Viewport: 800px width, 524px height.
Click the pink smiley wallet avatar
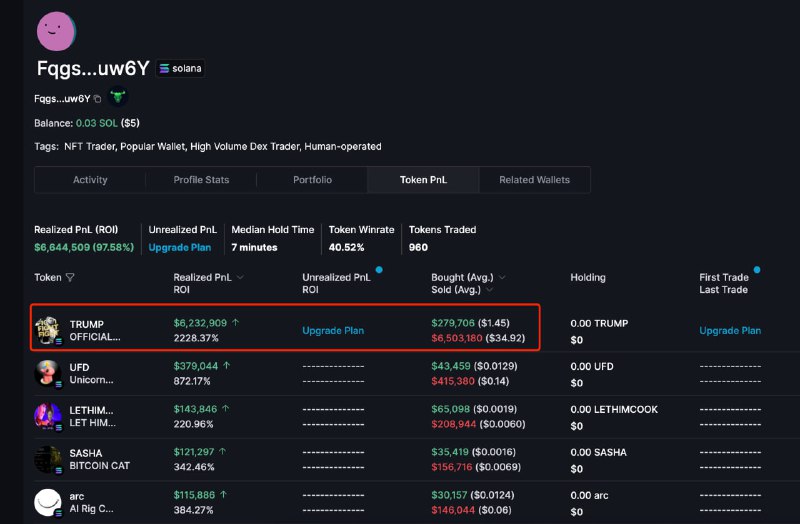coord(56,31)
